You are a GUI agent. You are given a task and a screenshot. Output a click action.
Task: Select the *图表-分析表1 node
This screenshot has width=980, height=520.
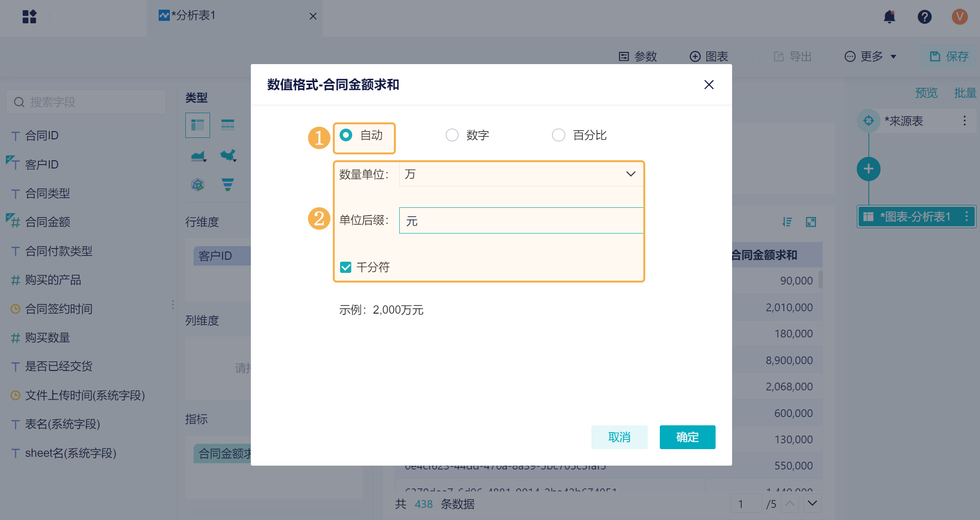(x=916, y=217)
